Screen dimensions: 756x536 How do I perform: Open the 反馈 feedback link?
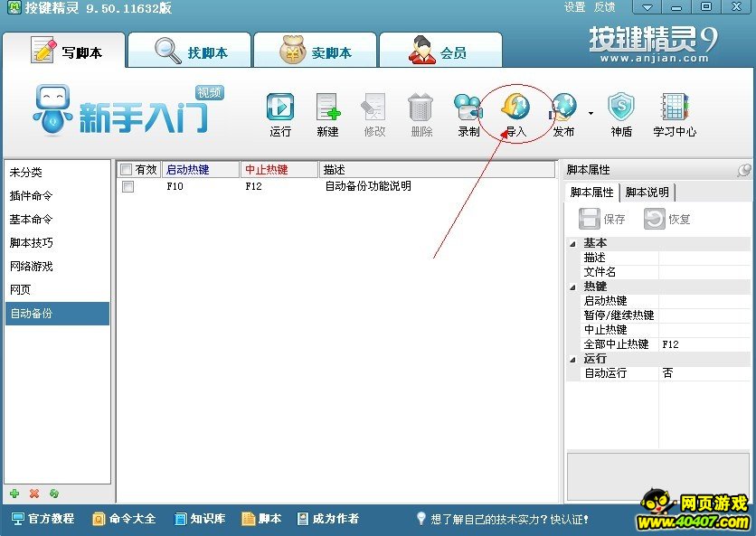point(605,6)
